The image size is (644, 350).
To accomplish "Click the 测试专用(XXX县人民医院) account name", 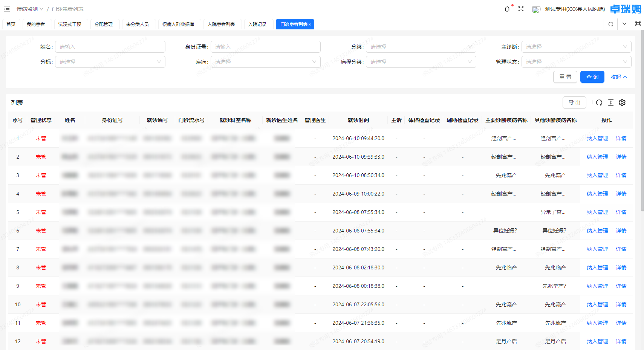I will pos(575,9).
